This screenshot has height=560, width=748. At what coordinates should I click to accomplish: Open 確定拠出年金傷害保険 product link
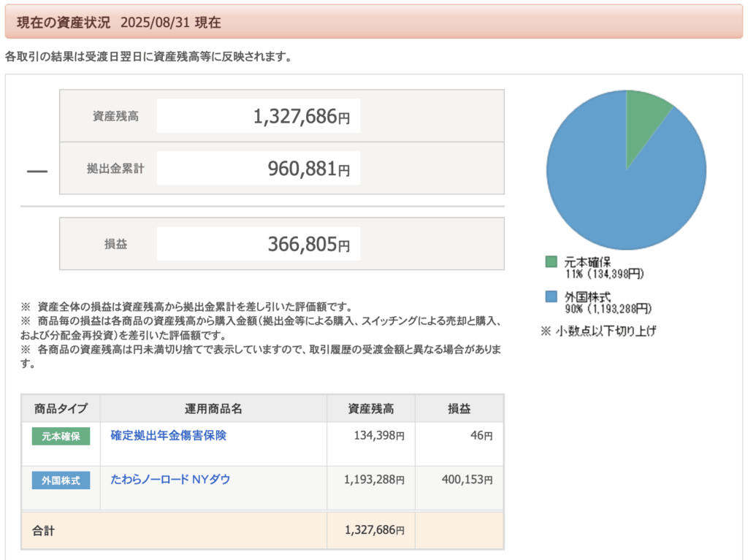click(168, 436)
